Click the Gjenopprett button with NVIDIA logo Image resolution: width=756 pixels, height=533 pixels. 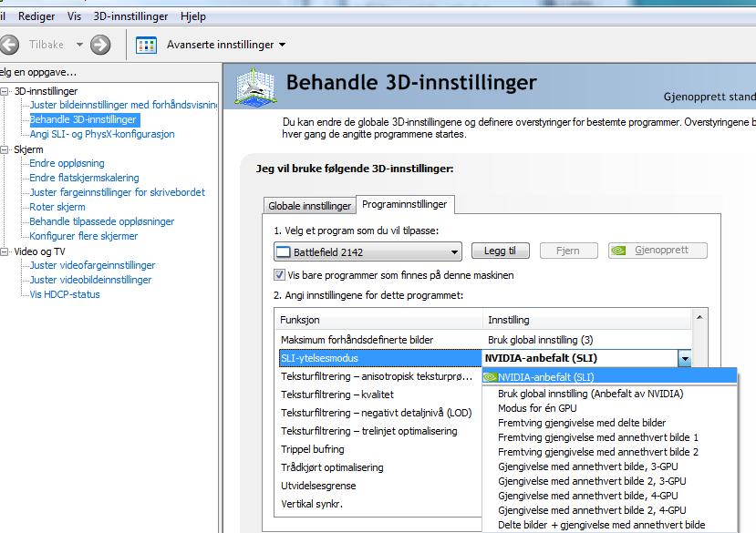point(658,251)
